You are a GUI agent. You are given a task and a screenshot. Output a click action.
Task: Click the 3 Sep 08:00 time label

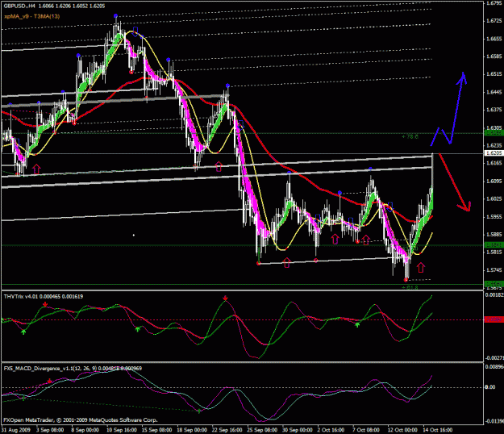pos(50,430)
